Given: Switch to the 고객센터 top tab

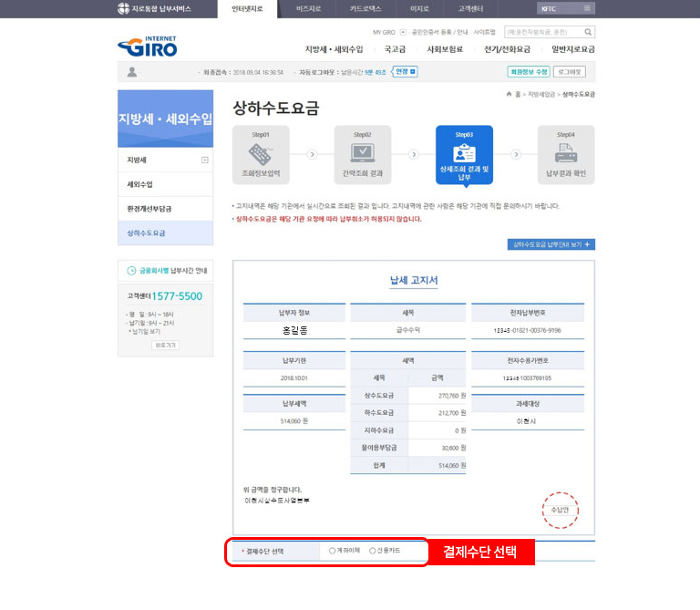Looking at the screenshot, I should click(x=470, y=9).
